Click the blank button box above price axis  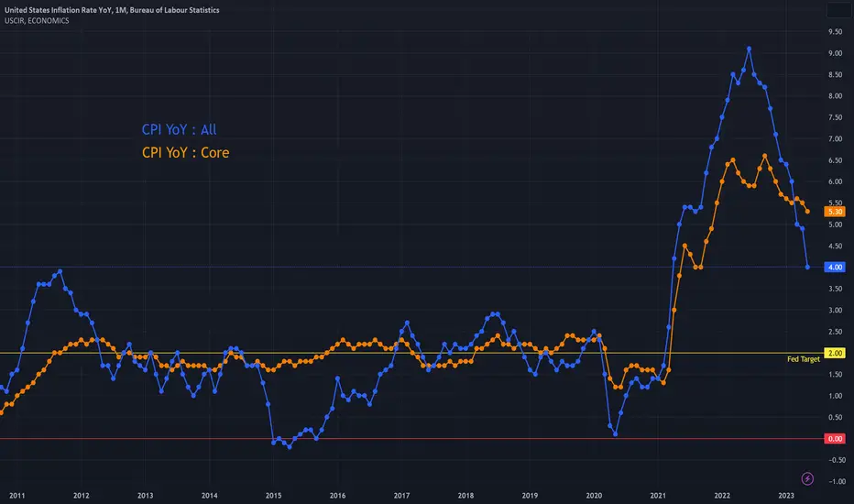coord(838,10)
